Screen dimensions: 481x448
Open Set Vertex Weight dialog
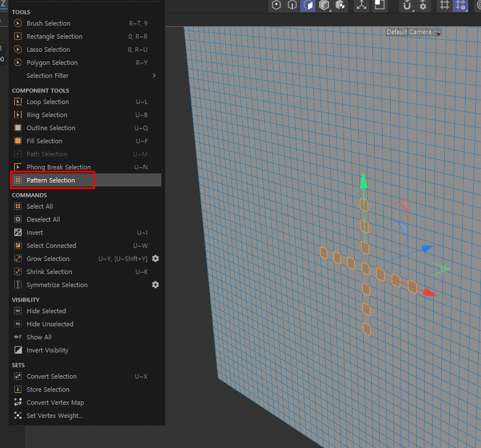point(87,416)
